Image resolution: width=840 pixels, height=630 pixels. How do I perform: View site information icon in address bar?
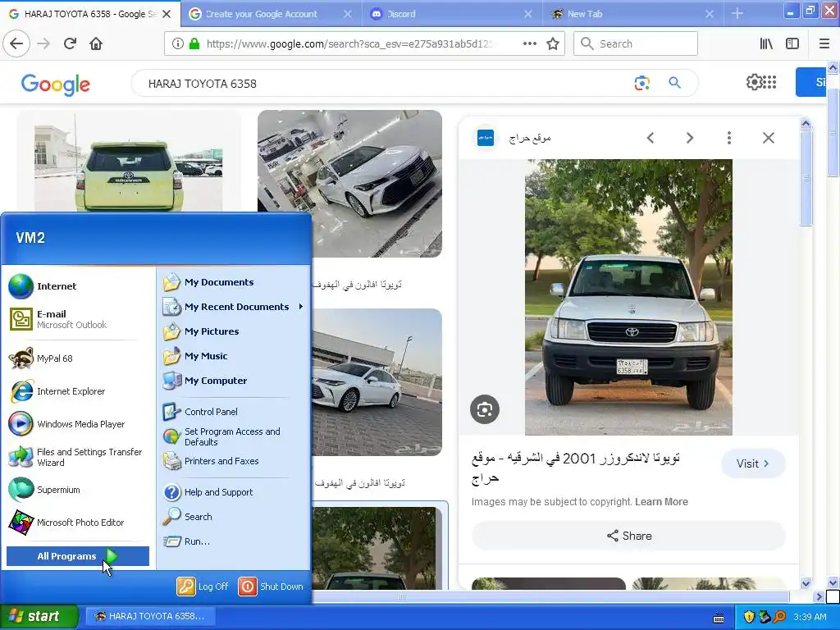pyautogui.click(x=178, y=43)
